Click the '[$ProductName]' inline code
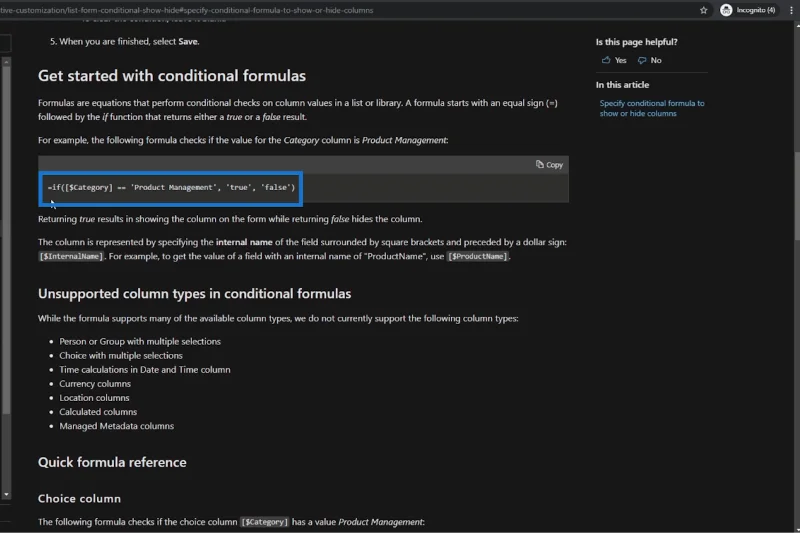This screenshot has width=800, height=533. coord(478,256)
